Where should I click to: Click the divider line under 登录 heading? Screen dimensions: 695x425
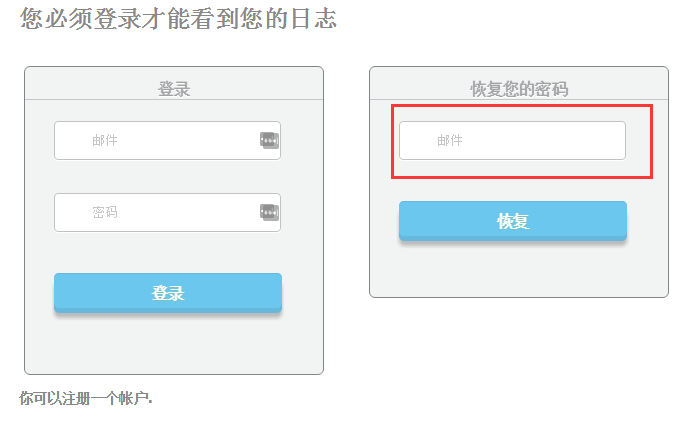174,100
